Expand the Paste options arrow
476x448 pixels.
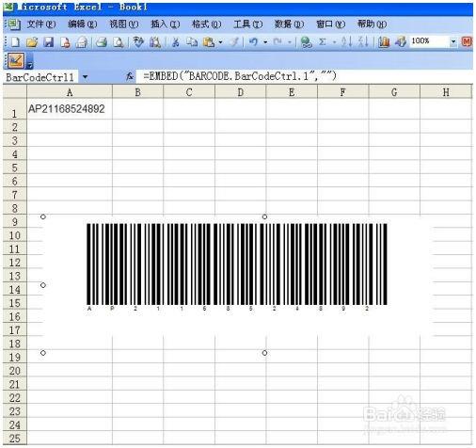(x=220, y=41)
